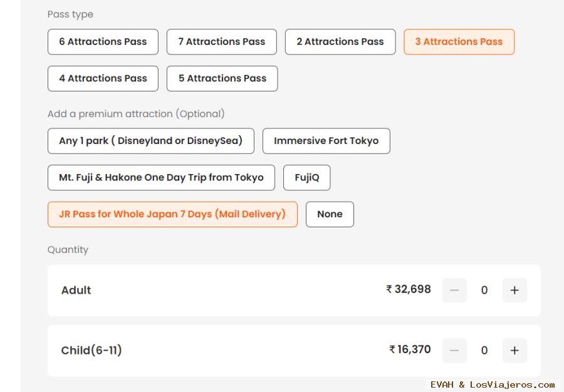Click the Adult price ₹ 32,698
The width and height of the screenshot is (564, 392).
click(x=408, y=289)
